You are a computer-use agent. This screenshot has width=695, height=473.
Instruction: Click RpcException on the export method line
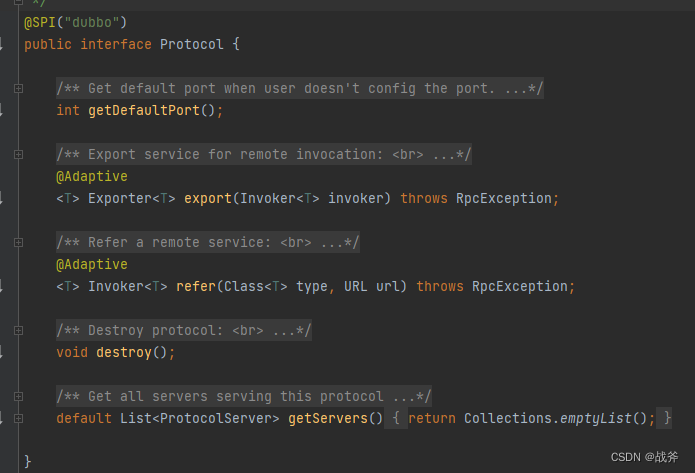coord(504,198)
